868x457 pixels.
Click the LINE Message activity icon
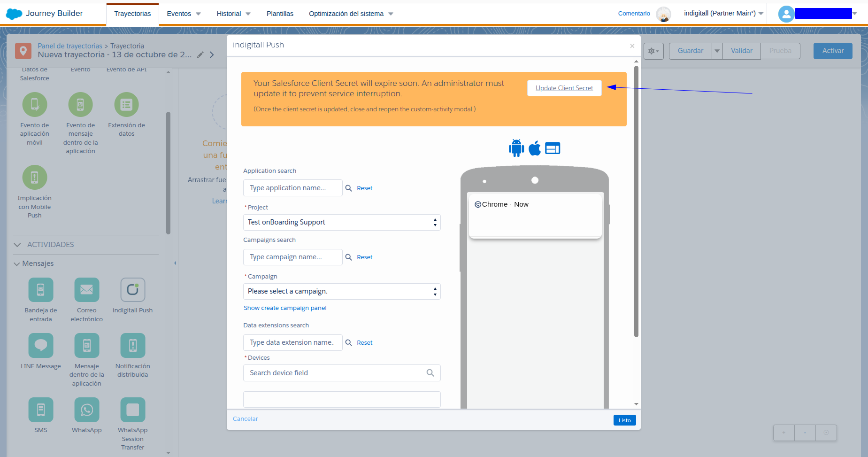[41, 345]
